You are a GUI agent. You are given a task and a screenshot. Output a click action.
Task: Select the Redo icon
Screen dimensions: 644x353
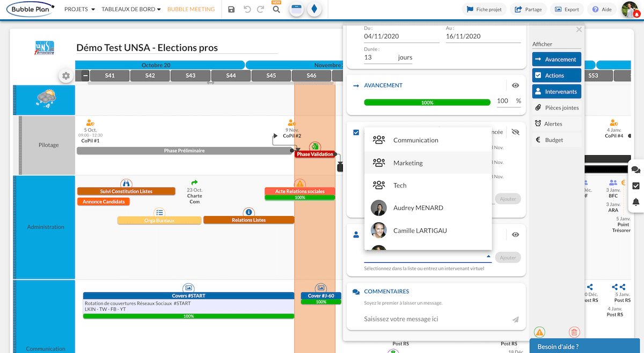click(x=261, y=9)
